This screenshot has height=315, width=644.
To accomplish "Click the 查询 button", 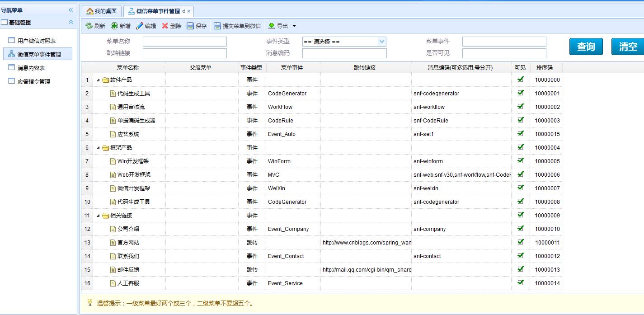I will [586, 47].
